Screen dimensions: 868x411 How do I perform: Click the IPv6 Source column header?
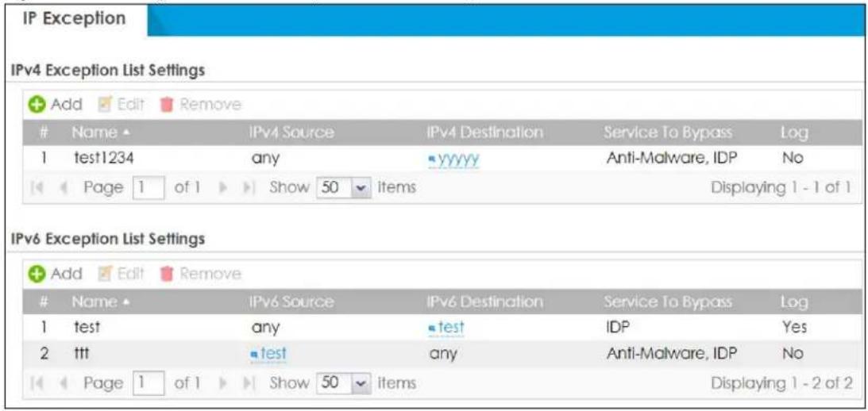click(x=291, y=302)
